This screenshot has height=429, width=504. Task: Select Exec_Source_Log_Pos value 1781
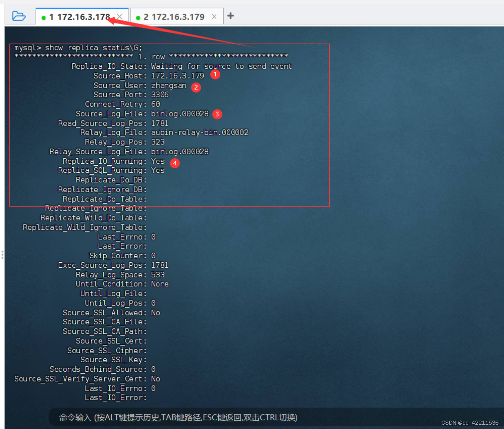pyautogui.click(x=159, y=265)
